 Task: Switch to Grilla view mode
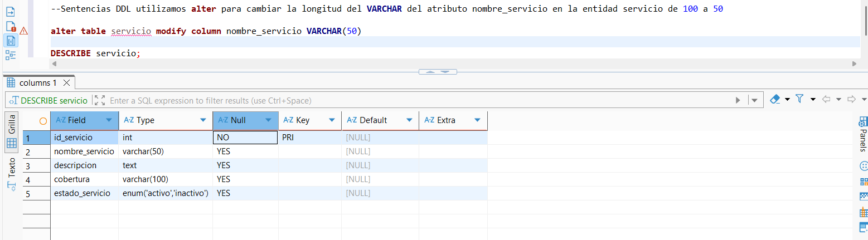point(12,131)
